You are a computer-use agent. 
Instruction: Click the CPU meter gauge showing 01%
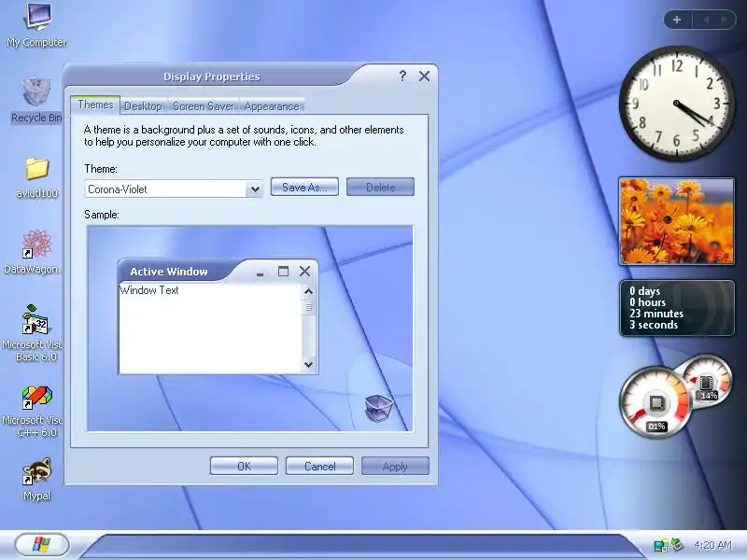tap(656, 402)
